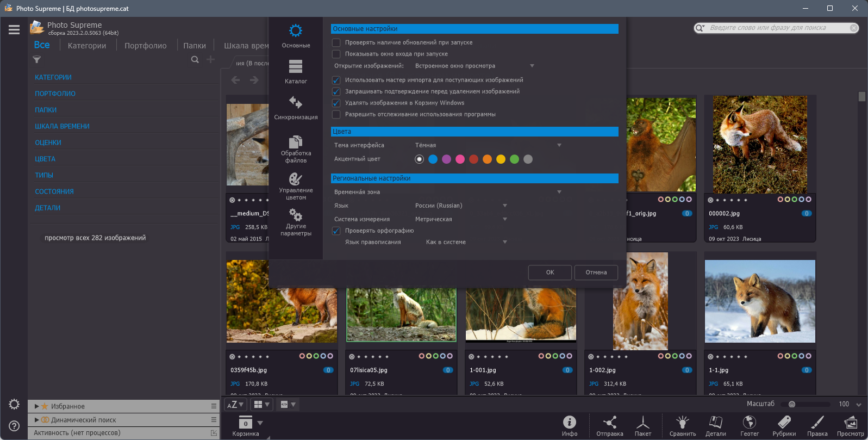Adjust the Масштаб zoom slider
Viewport: 868px width, 440px height.
point(805,404)
